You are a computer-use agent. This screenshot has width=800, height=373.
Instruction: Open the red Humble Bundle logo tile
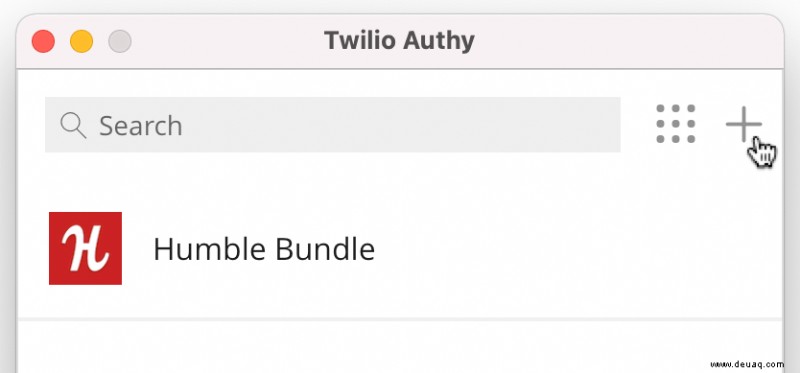(x=85, y=248)
